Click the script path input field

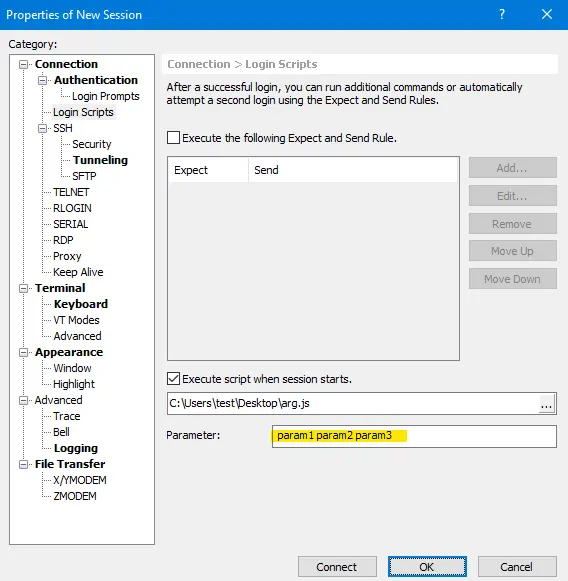click(352, 404)
